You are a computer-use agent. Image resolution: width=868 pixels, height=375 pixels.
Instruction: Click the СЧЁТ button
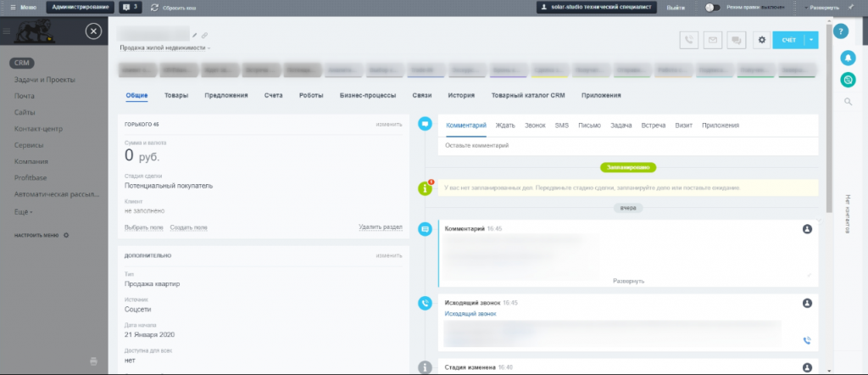pos(788,40)
